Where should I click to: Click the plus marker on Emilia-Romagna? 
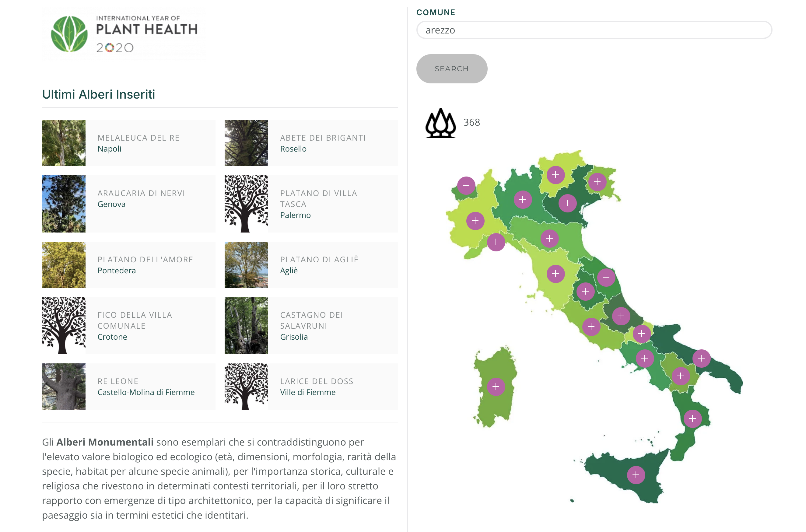(549, 239)
